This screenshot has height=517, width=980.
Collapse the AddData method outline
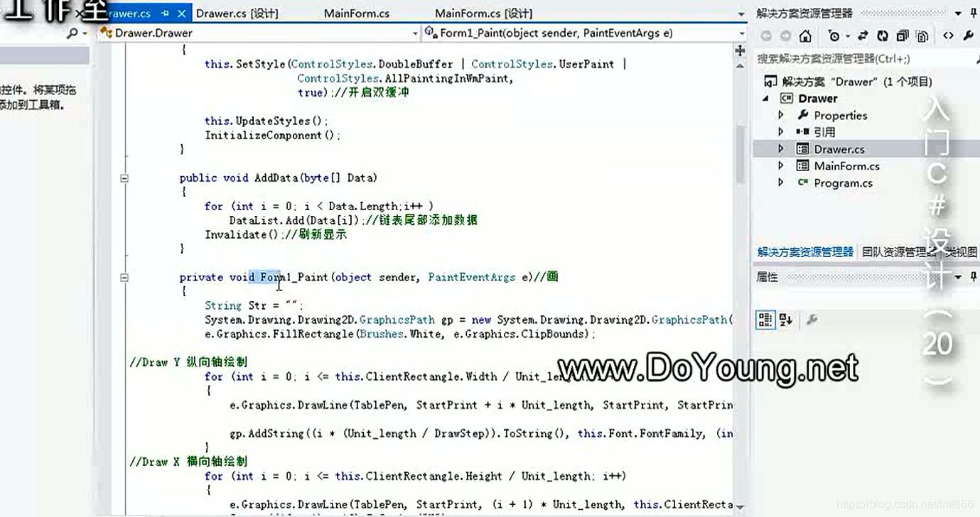[124, 178]
